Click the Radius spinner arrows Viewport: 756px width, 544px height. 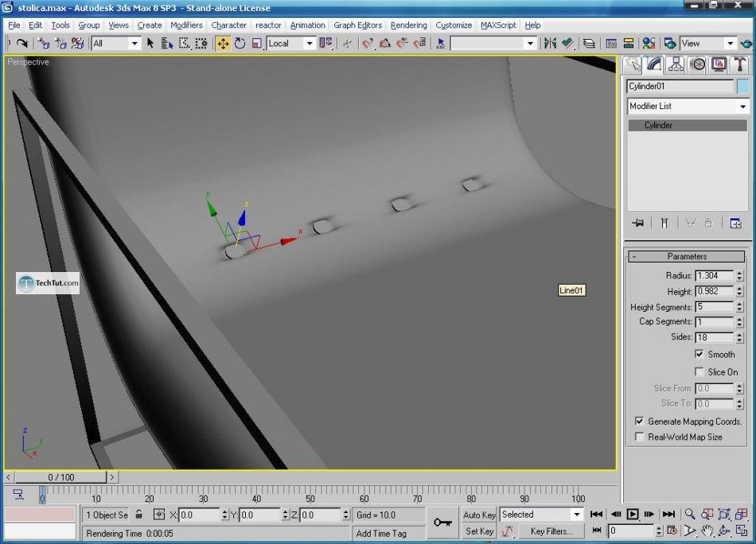point(739,276)
